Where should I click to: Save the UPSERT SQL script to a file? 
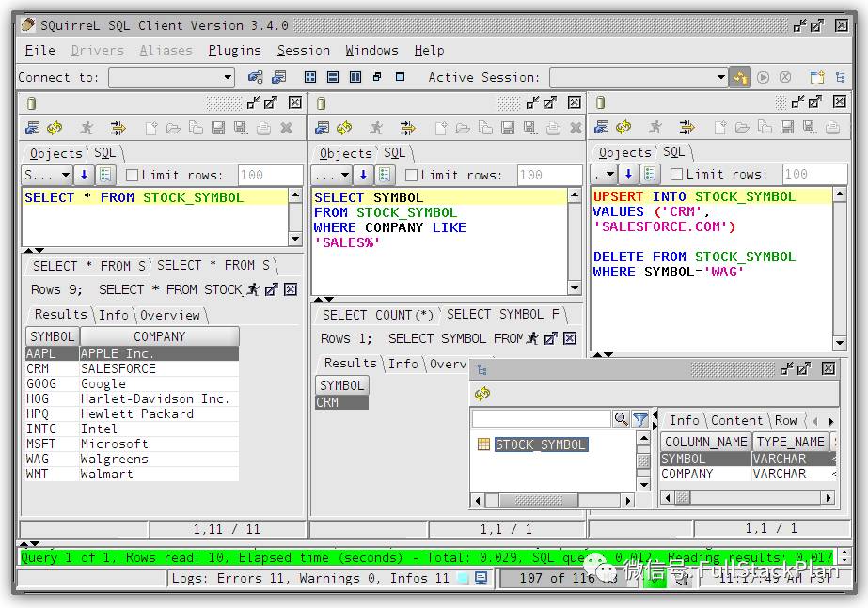(785, 128)
